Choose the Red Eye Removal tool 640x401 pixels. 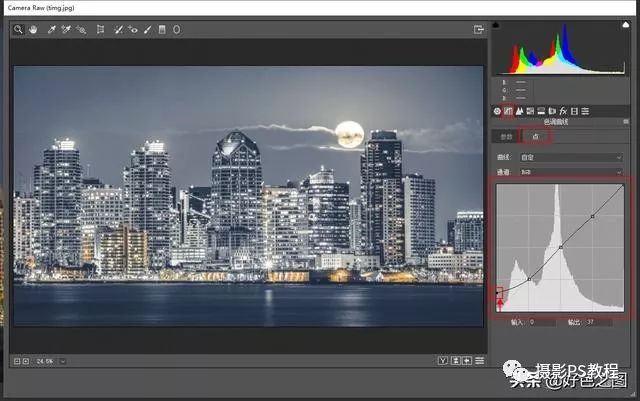click(x=134, y=30)
